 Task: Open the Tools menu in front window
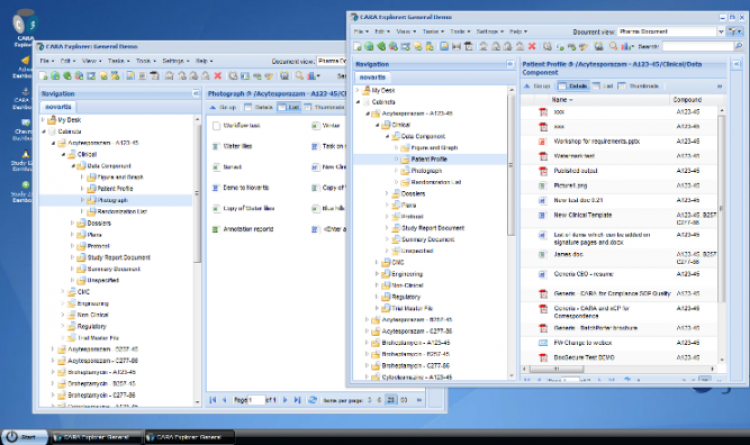click(x=459, y=31)
